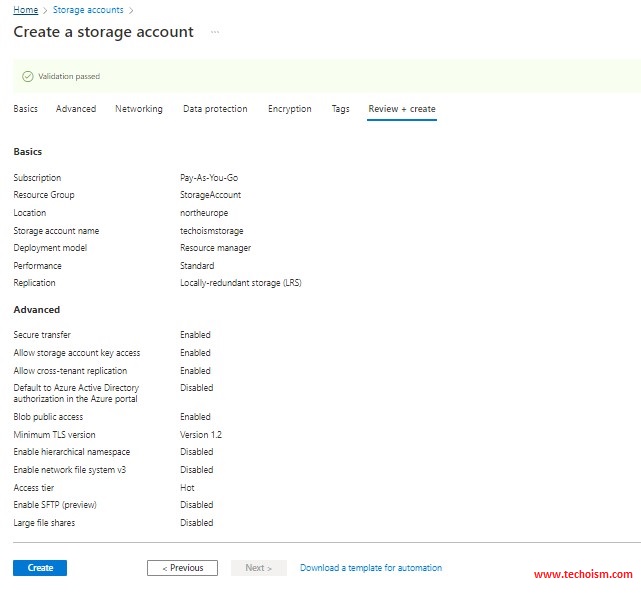Open the ellipsis more options menu
Screen dimensions: 641x596
click(x=215, y=32)
